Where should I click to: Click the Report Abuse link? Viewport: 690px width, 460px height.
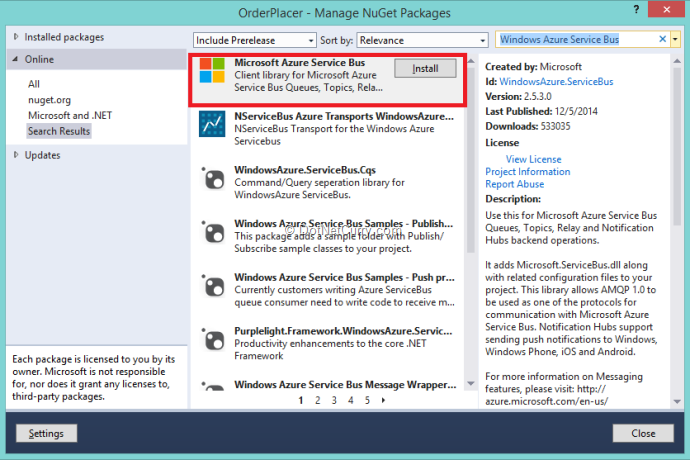pos(514,184)
